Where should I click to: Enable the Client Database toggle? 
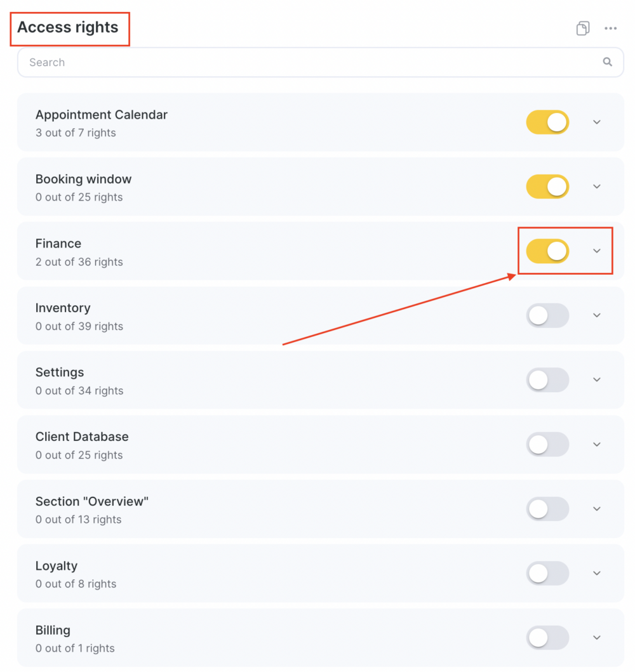coord(547,444)
